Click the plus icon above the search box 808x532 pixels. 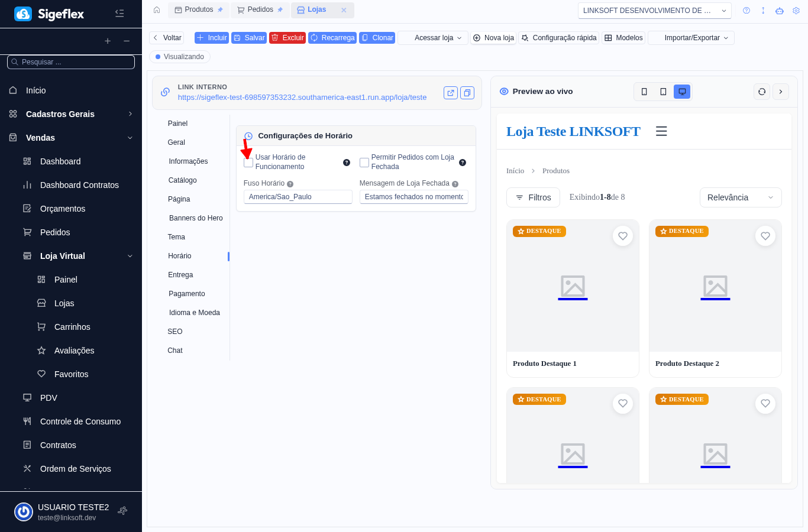click(x=108, y=41)
